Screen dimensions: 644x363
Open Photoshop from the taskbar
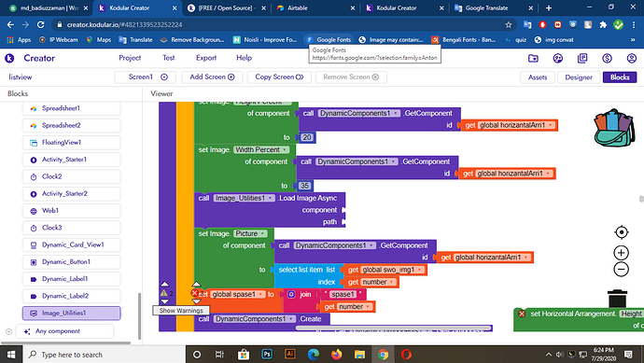point(267,354)
